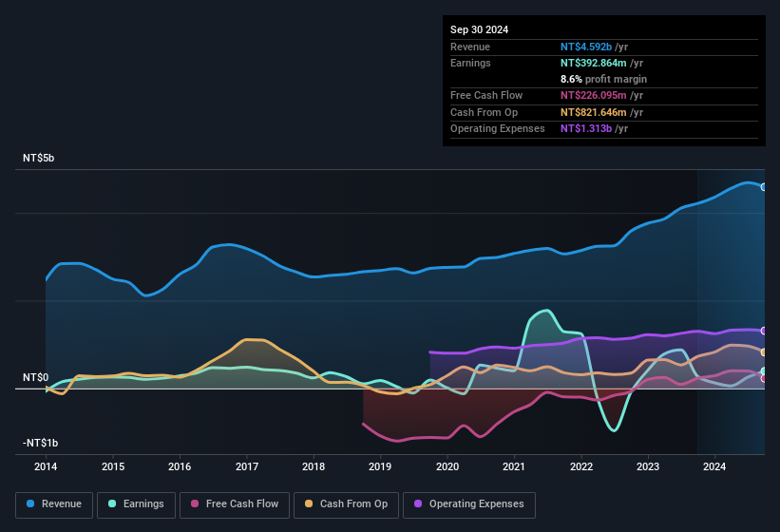
Task: Toggle the Earnings legend button
Action: pos(136,504)
